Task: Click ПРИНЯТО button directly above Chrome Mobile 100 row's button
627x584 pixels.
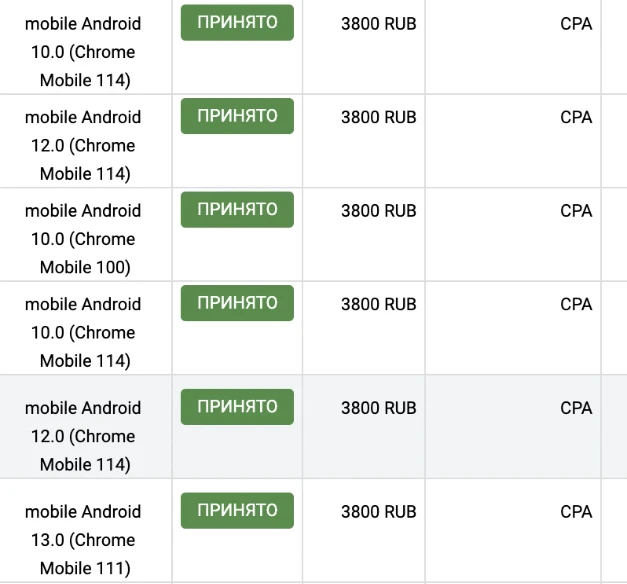Action: (x=237, y=116)
